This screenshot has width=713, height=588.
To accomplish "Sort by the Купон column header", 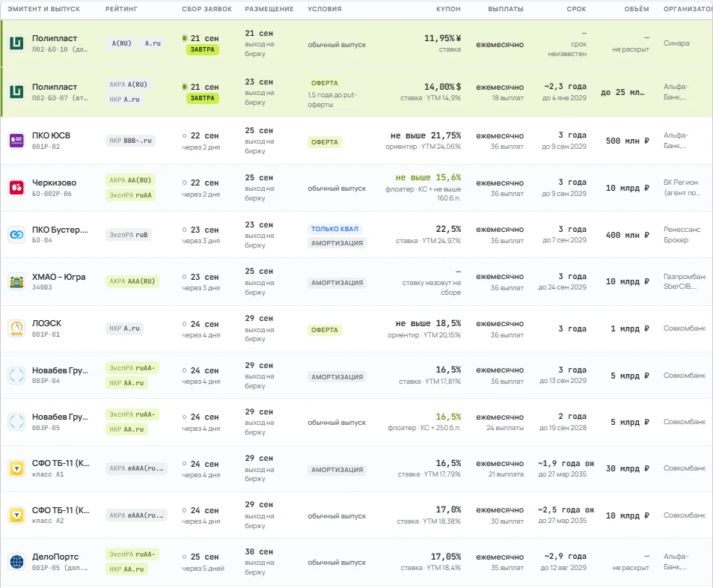I will pyautogui.click(x=448, y=9).
